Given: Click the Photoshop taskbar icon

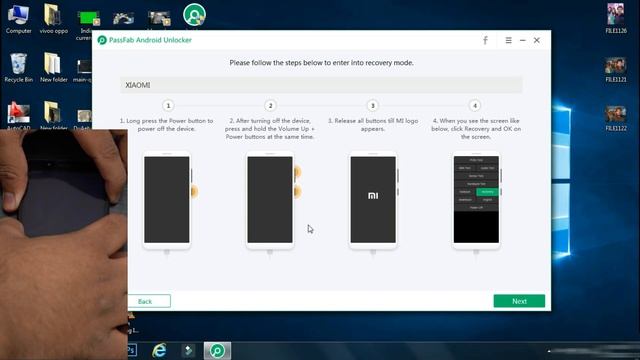Looking at the screenshot, I should (131, 350).
